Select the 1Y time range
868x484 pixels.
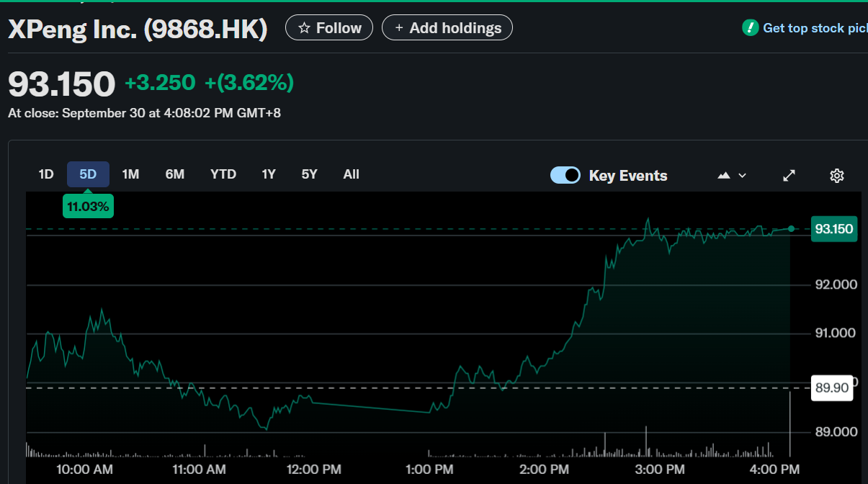point(269,174)
